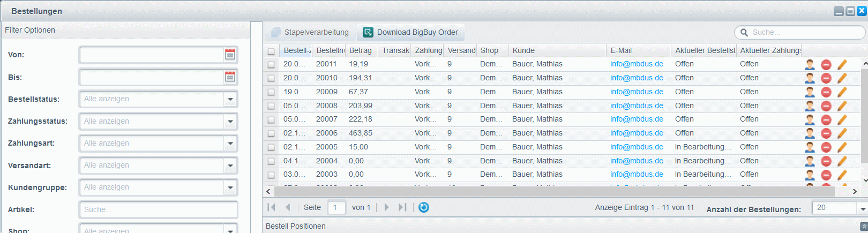Tick checkbox for order 20006
The height and width of the screenshot is (233, 868).
271,133
